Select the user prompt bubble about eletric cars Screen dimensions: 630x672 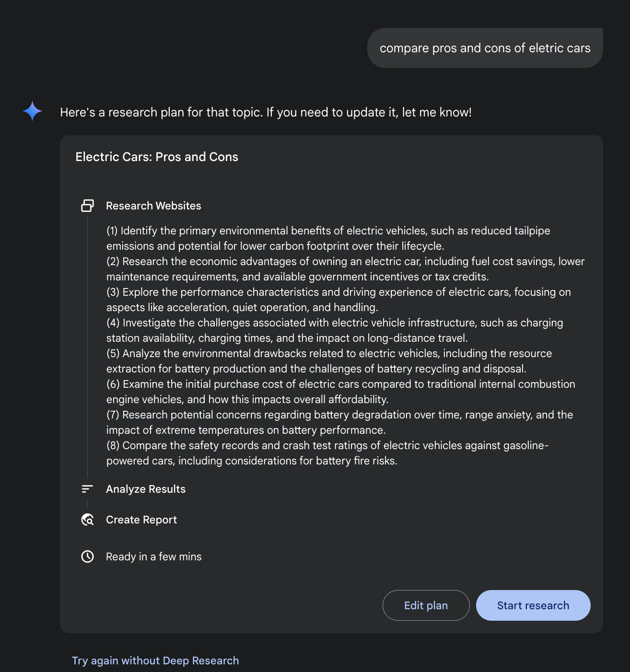[x=485, y=48]
